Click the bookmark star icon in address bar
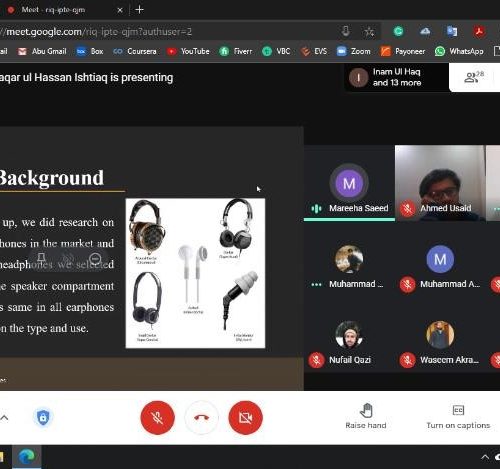 (x=369, y=32)
